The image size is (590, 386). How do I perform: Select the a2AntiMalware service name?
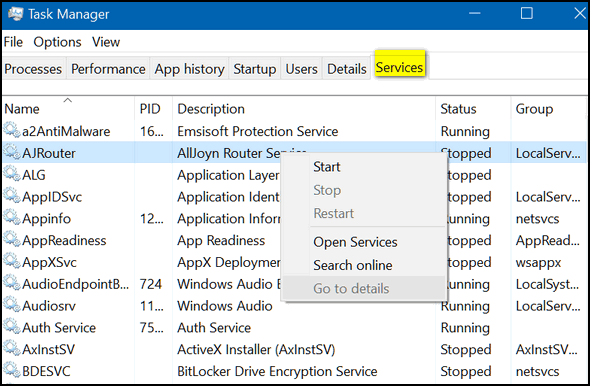(x=66, y=131)
